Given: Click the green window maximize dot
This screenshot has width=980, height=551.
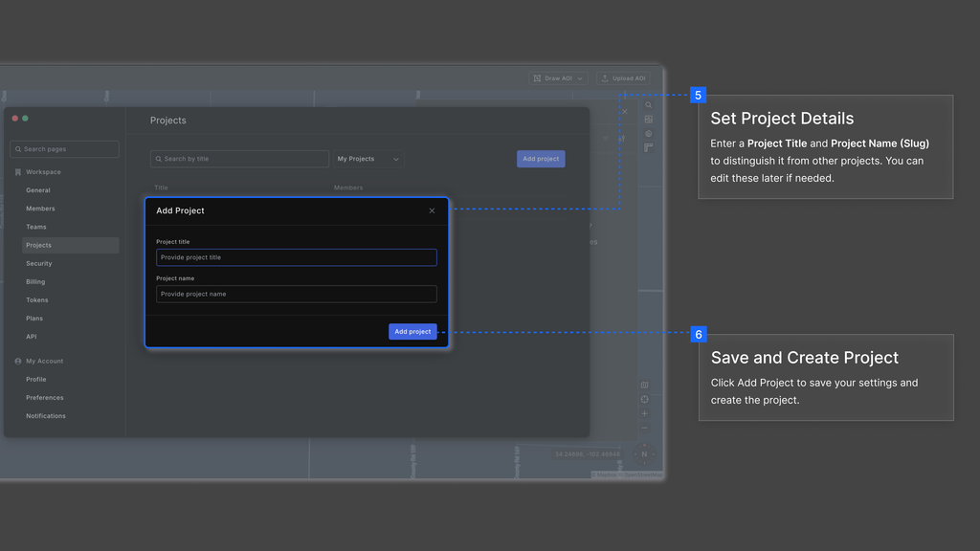Looking at the screenshot, I should click(x=25, y=118).
